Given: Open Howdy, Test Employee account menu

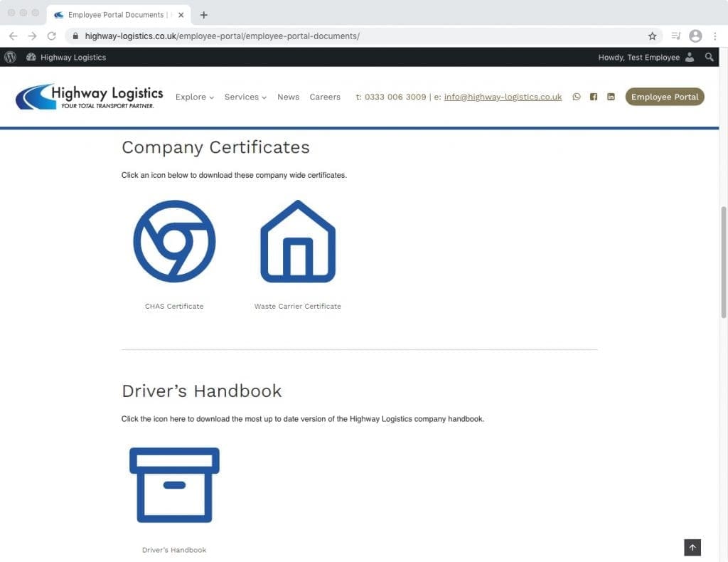Looking at the screenshot, I should pyautogui.click(x=646, y=57).
